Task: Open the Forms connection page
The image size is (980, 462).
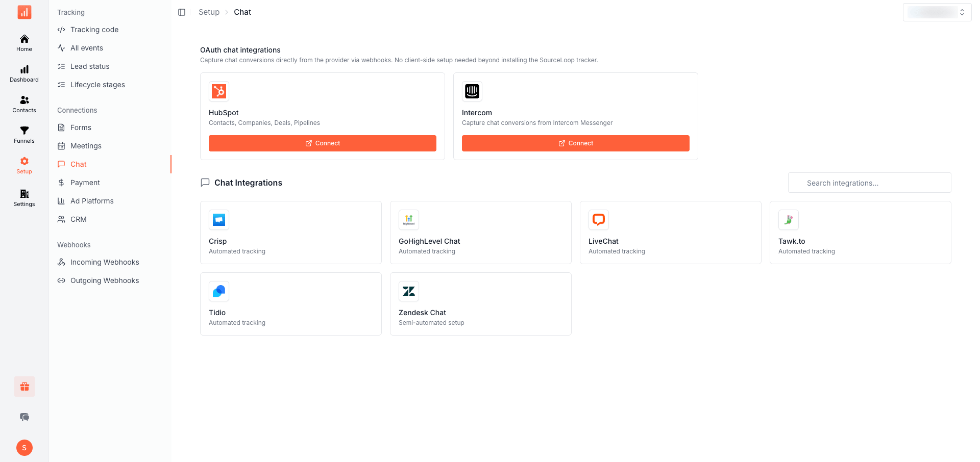Action: pos(110,127)
